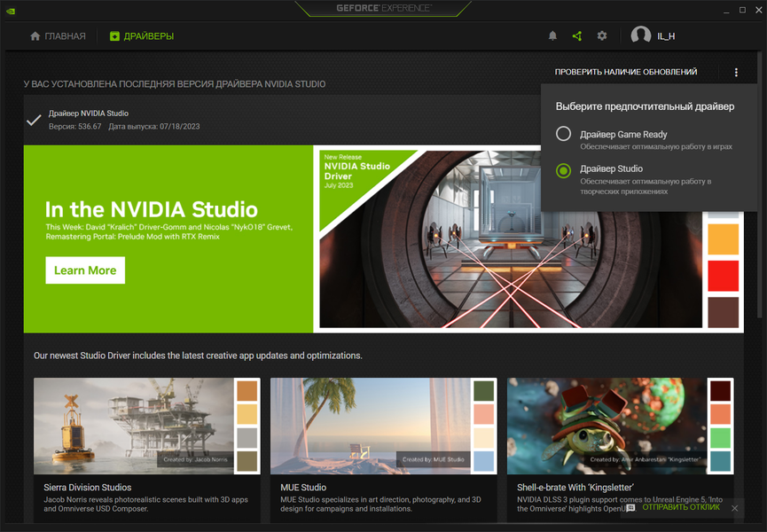Click the IL_H username

[x=666, y=36]
